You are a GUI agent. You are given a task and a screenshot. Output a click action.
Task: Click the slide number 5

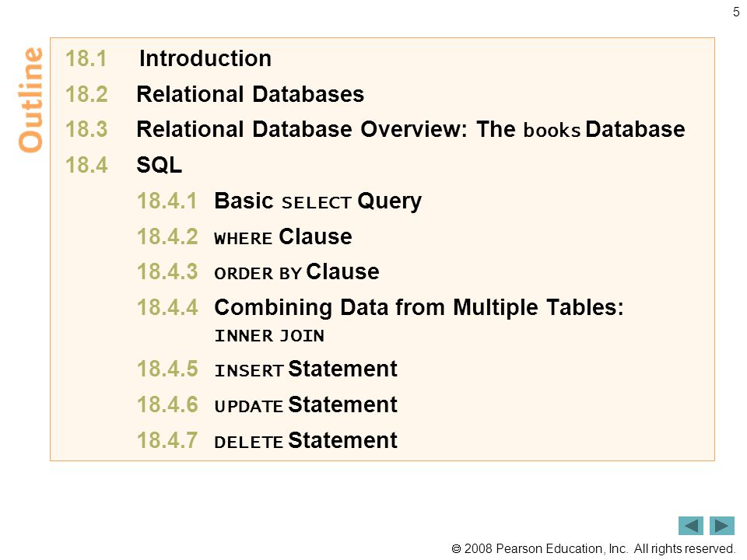click(x=736, y=12)
